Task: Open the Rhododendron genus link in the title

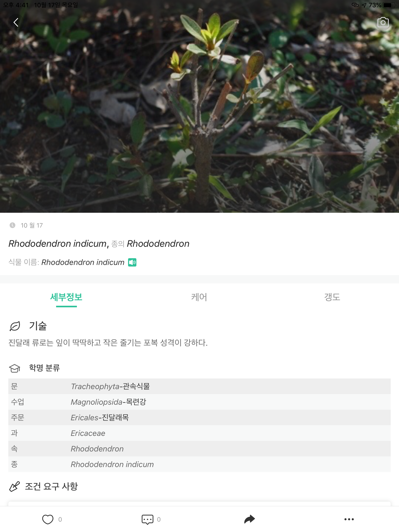Action: click(x=158, y=244)
